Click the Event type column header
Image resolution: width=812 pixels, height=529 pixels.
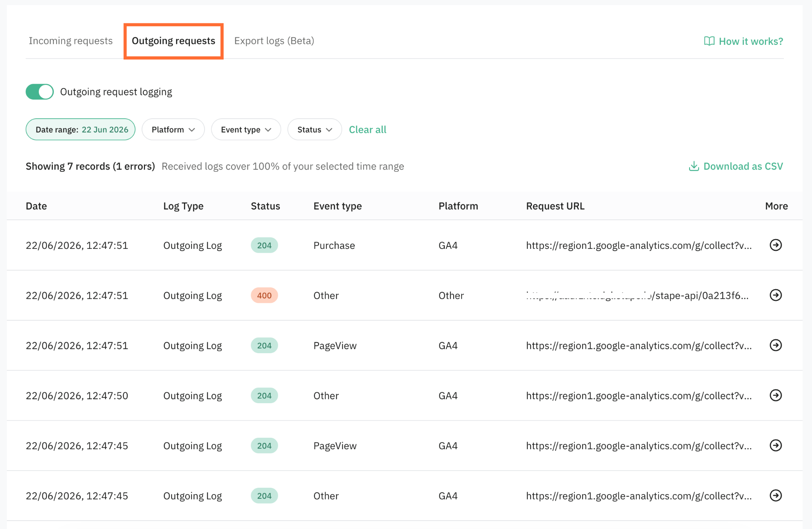(x=337, y=206)
